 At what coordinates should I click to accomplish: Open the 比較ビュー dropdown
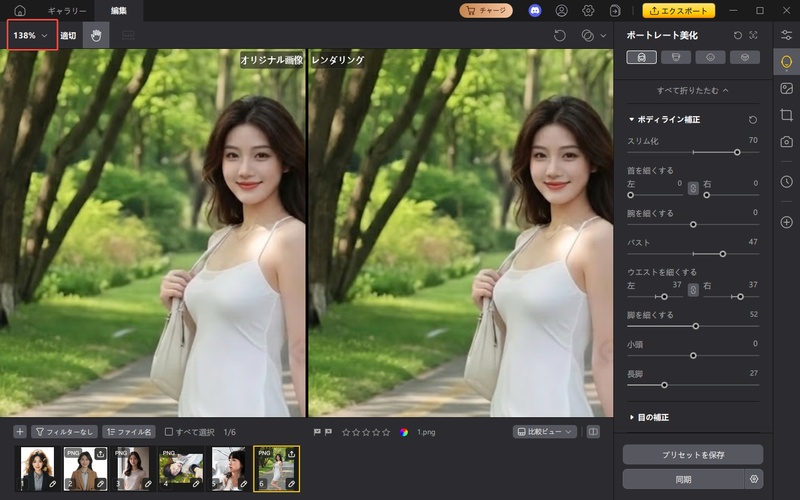tap(545, 432)
